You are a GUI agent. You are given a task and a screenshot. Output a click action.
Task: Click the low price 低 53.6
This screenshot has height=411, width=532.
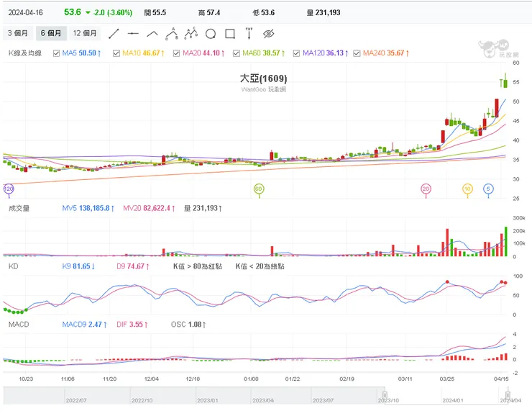(264, 12)
